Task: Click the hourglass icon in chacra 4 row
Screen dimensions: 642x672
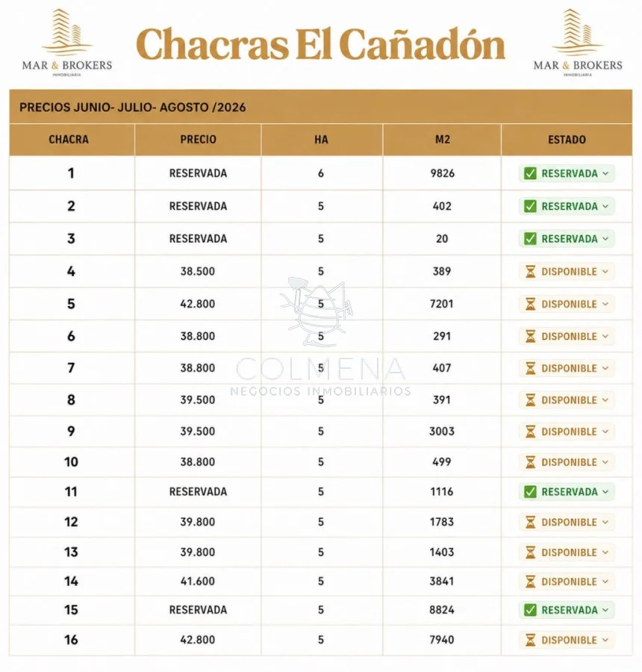Action: pyautogui.click(x=530, y=272)
